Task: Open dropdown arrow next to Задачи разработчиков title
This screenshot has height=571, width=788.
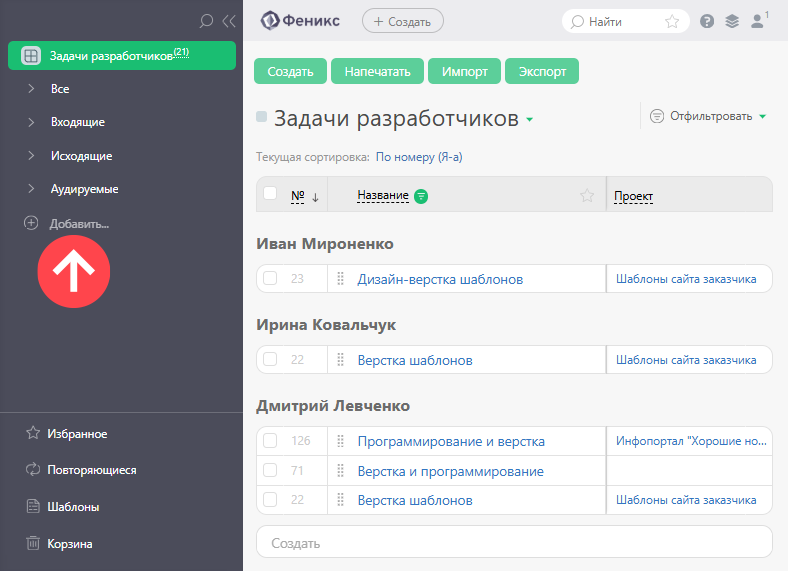Action: (x=529, y=120)
